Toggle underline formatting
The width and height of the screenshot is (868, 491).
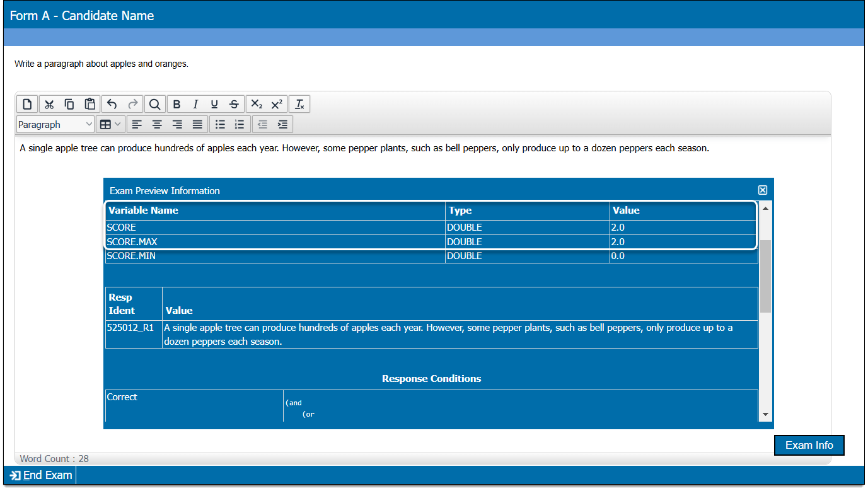(x=214, y=104)
